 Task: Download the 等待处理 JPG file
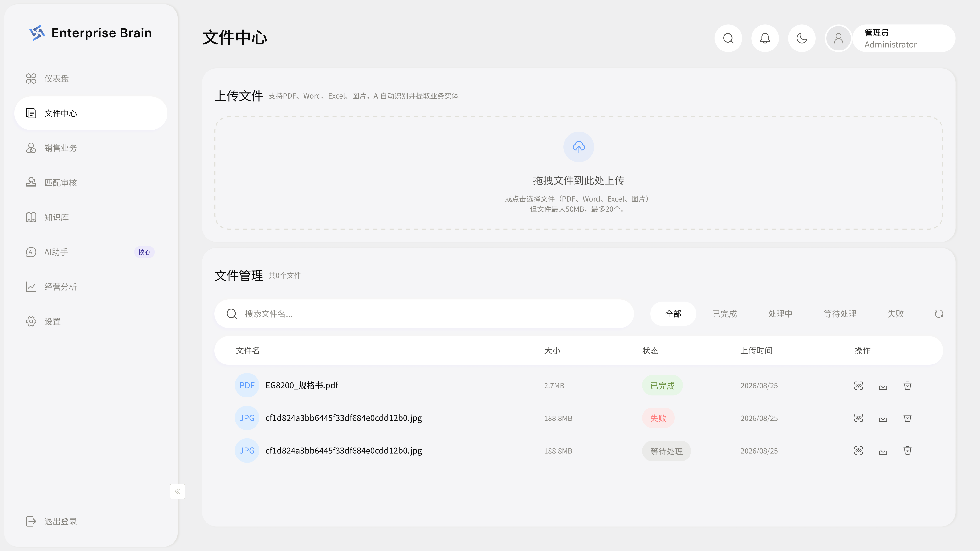pyautogui.click(x=883, y=451)
